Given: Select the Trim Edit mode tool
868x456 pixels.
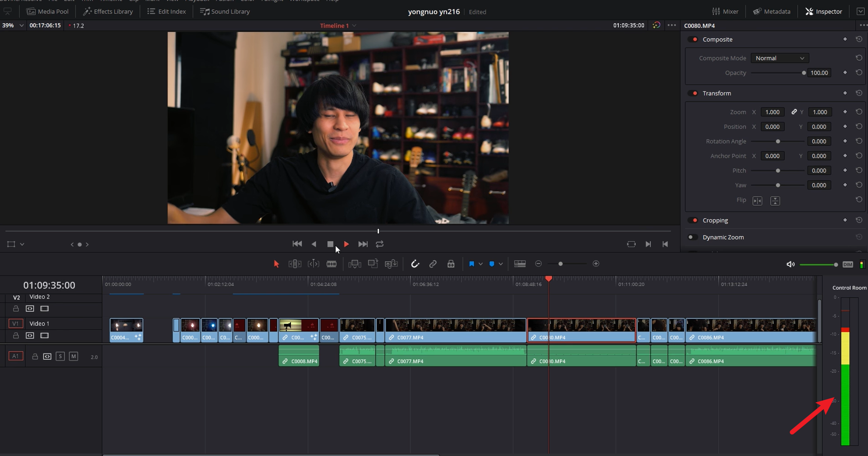Looking at the screenshot, I should click(x=295, y=264).
